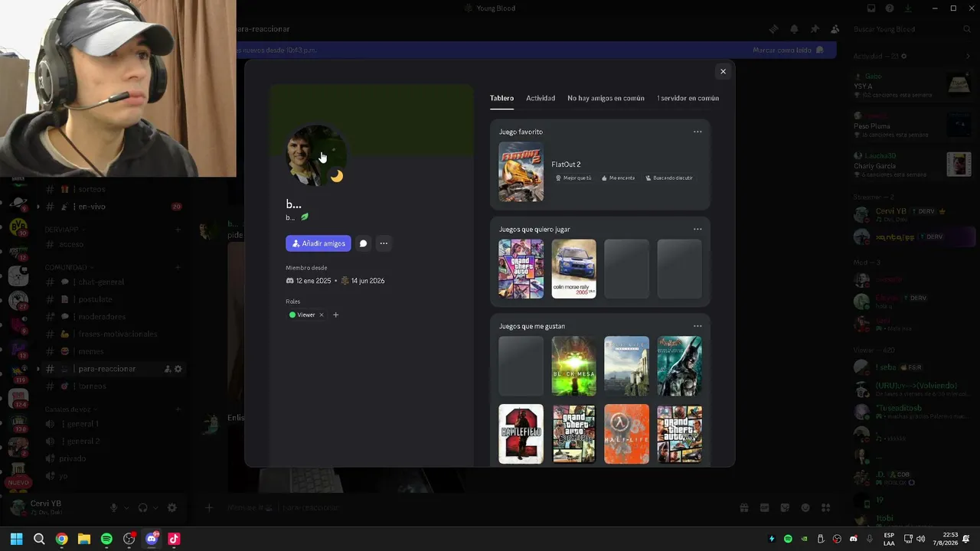Open the FlatOut 2 game cover
The height and width of the screenshot is (551, 980).
coord(521,171)
